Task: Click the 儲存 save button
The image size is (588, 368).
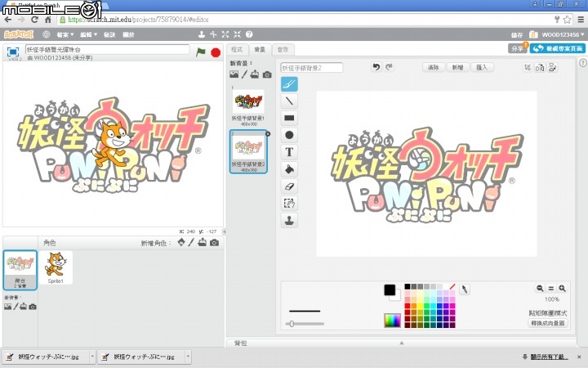Action: coord(517,34)
